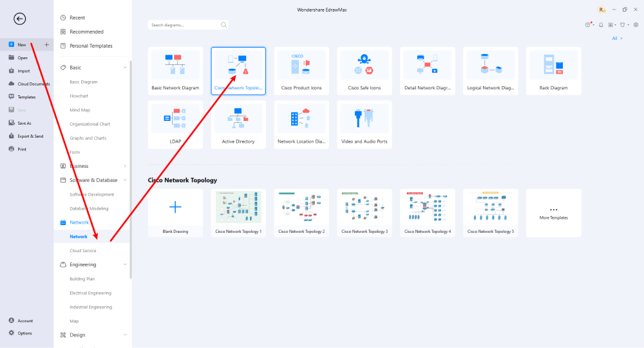Select the Rack Diagram card

tap(554, 71)
